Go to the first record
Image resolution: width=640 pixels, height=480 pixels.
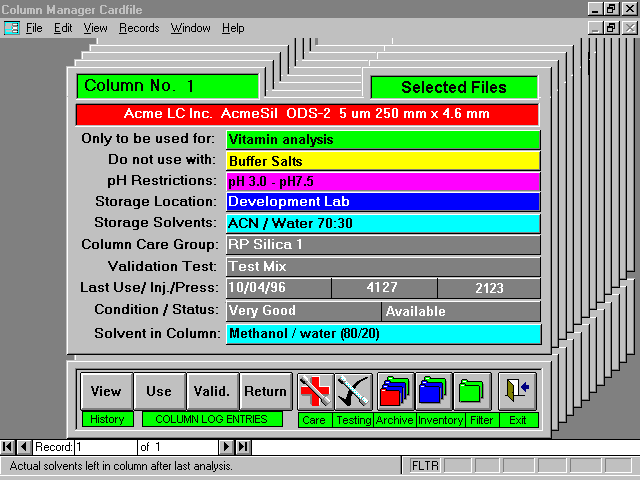click(7, 447)
